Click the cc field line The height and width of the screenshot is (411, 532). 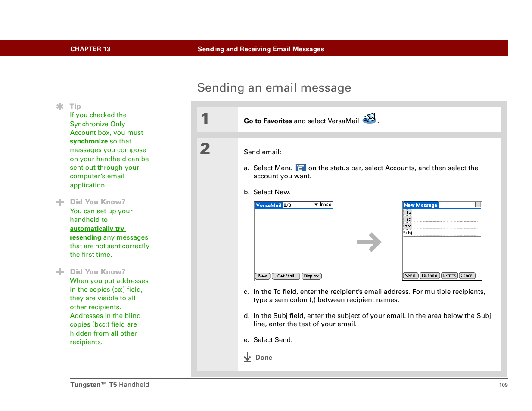445,219
